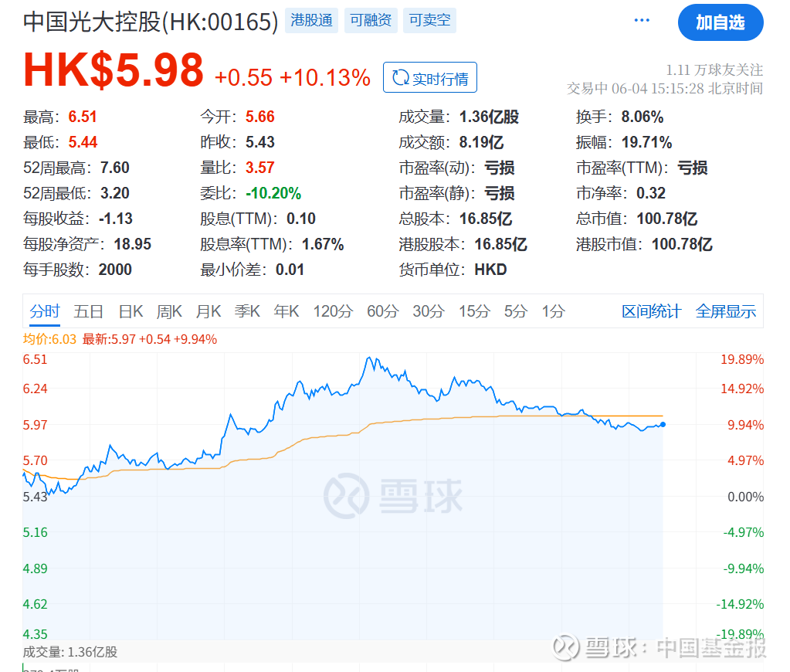Refresh with the 实时行情 button
This screenshot has width=790, height=672.
(430, 78)
